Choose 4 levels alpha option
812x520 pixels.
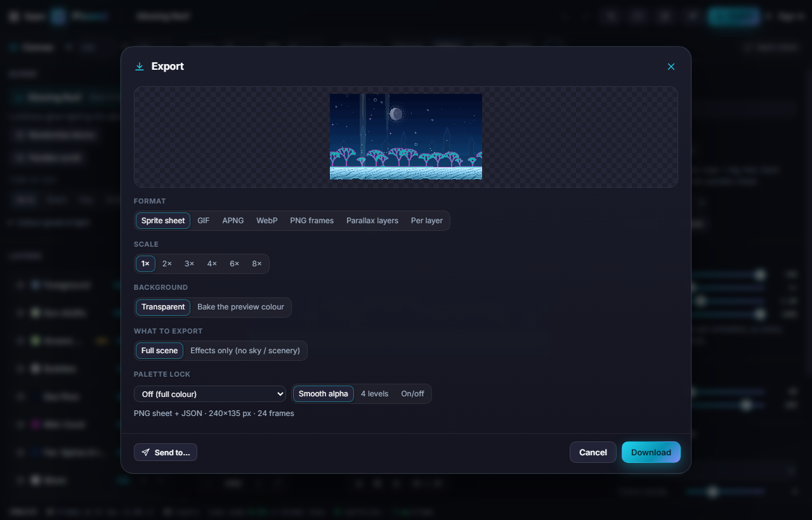coord(374,394)
